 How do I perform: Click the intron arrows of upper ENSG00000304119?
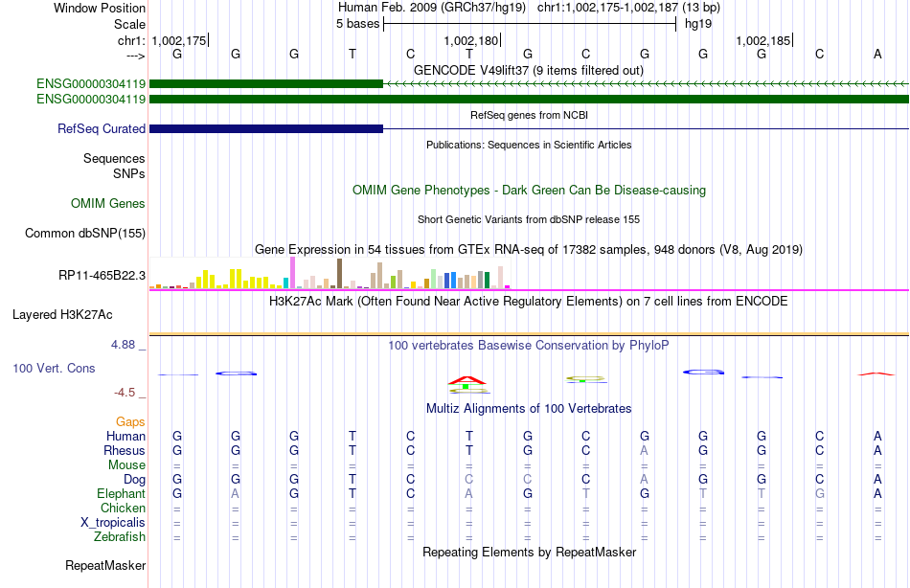(646, 84)
